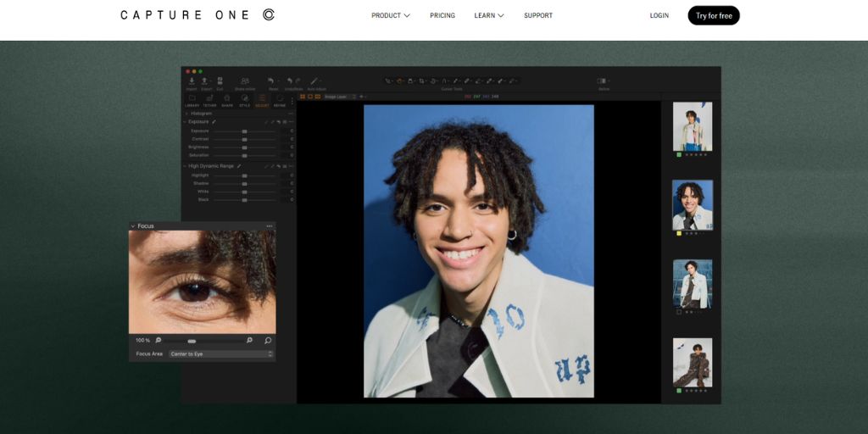The width and height of the screenshot is (868, 434).
Task: Open the Library tool tab
Action: click(192, 100)
